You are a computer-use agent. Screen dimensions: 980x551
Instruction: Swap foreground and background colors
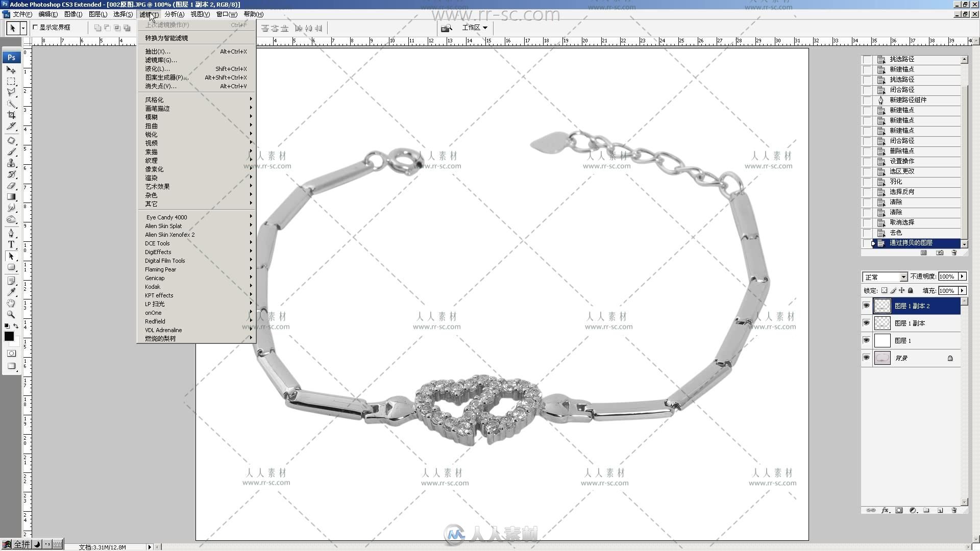pyautogui.click(x=16, y=326)
